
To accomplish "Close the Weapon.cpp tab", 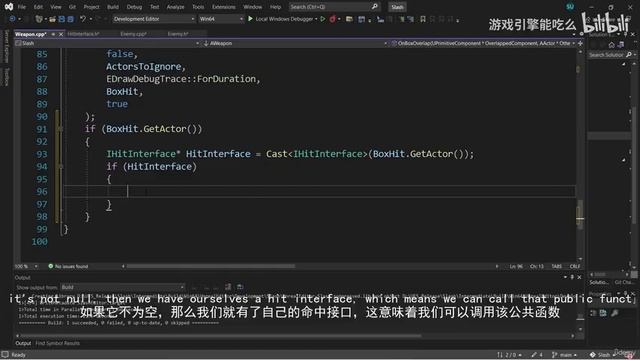I will [61, 34].
